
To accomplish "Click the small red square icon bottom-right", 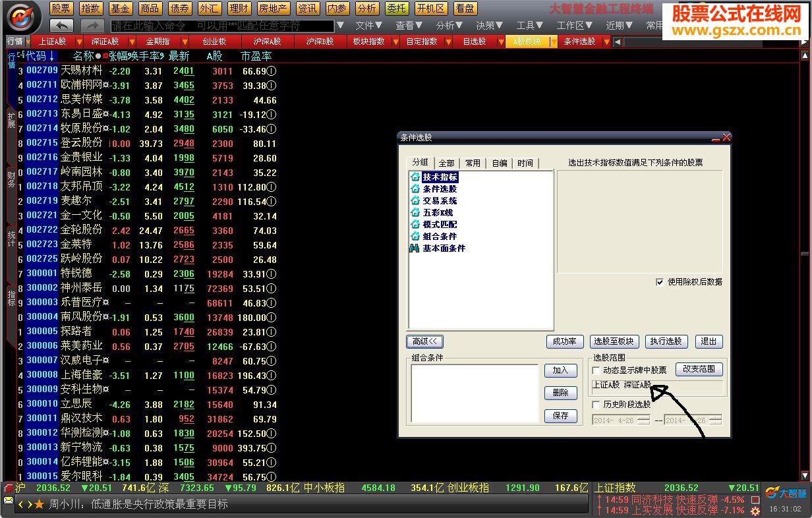I will point(755,500).
